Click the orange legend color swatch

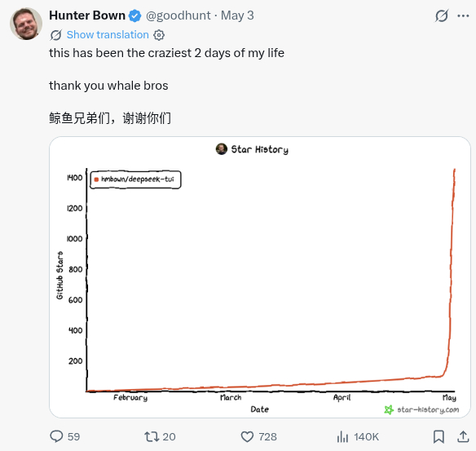click(96, 179)
